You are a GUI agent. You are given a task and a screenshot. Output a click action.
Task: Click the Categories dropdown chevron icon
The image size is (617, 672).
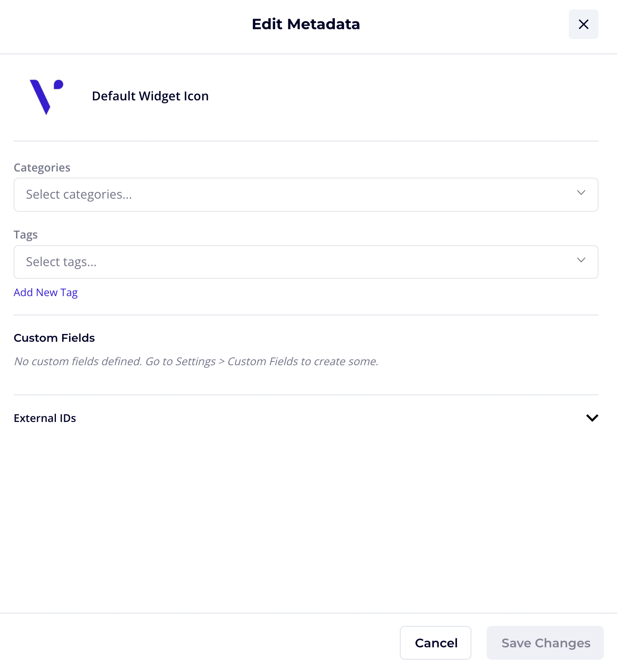click(x=581, y=192)
